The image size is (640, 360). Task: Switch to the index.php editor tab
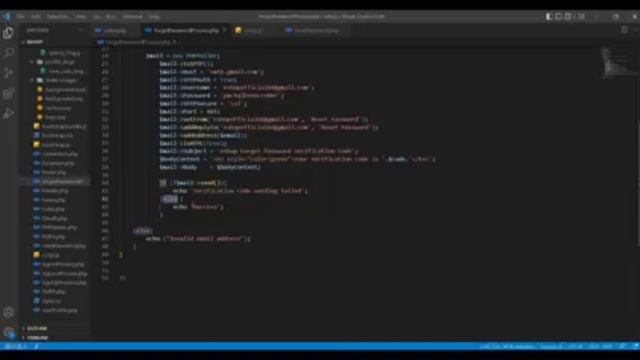(x=115, y=30)
